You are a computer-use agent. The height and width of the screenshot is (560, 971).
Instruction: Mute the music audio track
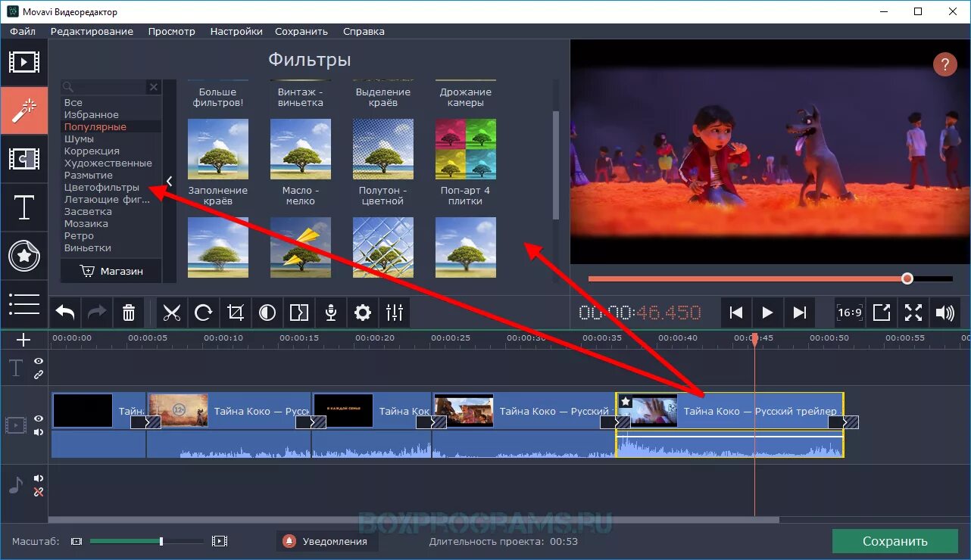click(39, 478)
